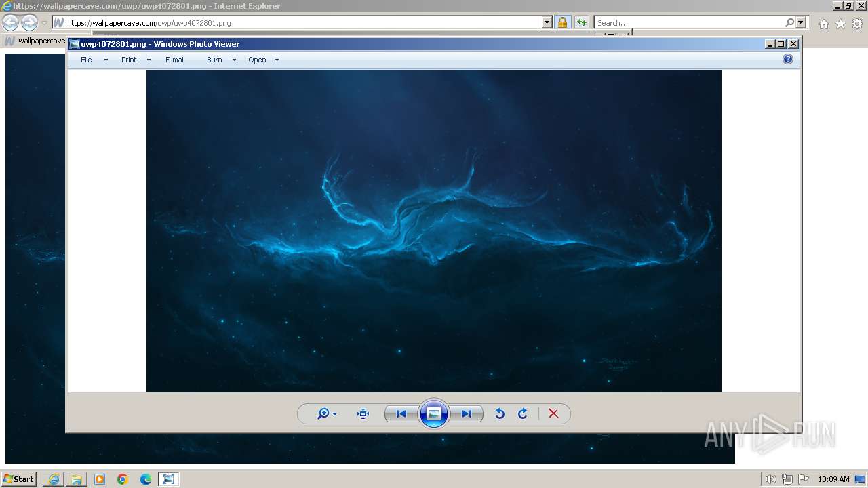Rotate picture clockwise
Image resolution: width=868 pixels, height=488 pixels.
click(523, 413)
